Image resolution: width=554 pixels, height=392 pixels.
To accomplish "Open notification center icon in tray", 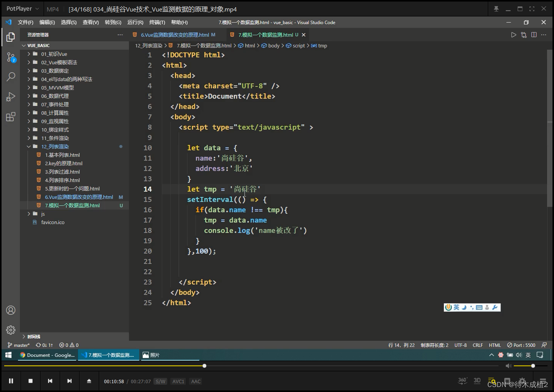I will pos(540,355).
